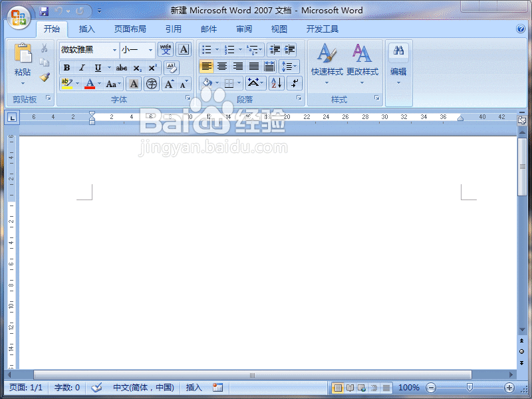532x399 pixels.
Task: Open the Paragraph dialog launcher
Action: (x=299, y=98)
